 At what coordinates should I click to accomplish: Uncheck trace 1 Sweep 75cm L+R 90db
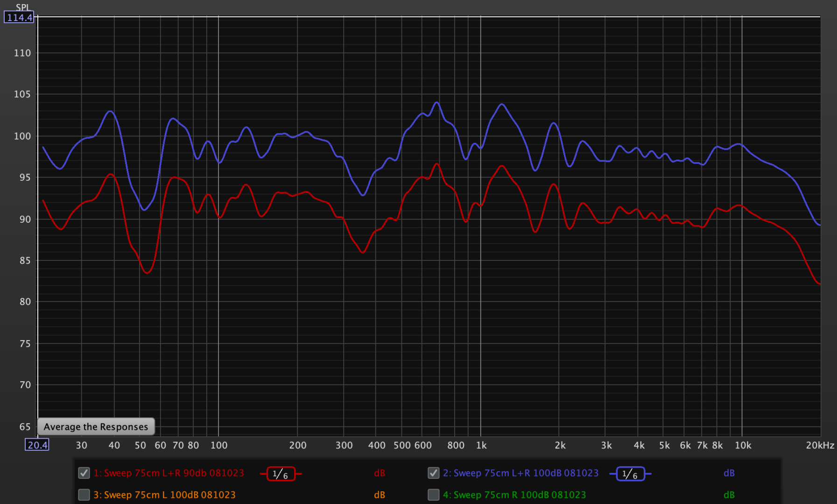click(84, 473)
